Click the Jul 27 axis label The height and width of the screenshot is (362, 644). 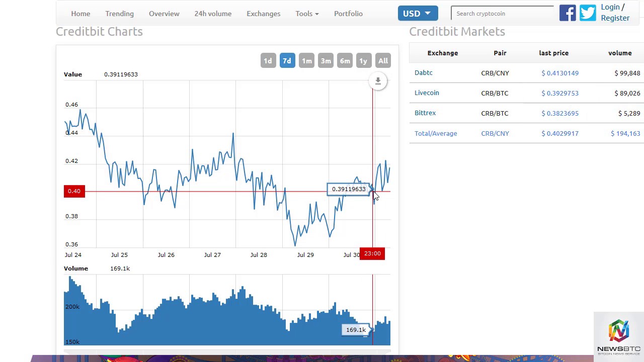212,255
